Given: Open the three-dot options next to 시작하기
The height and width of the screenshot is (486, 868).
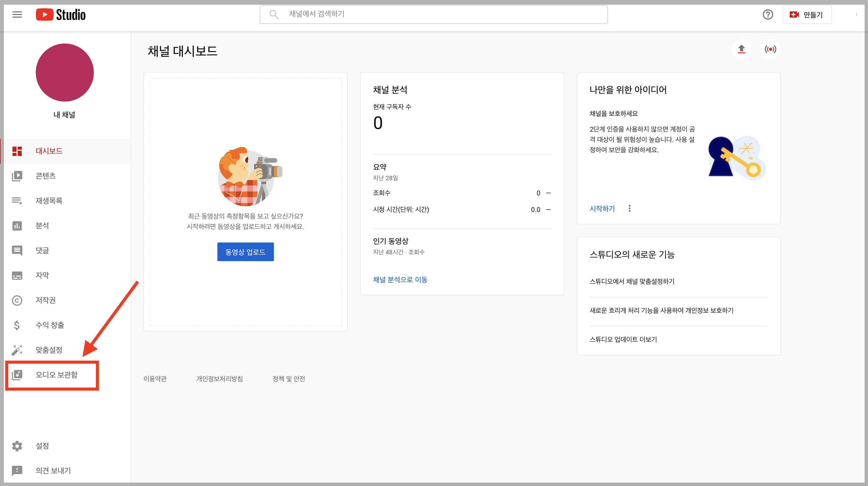Looking at the screenshot, I should 629,209.
